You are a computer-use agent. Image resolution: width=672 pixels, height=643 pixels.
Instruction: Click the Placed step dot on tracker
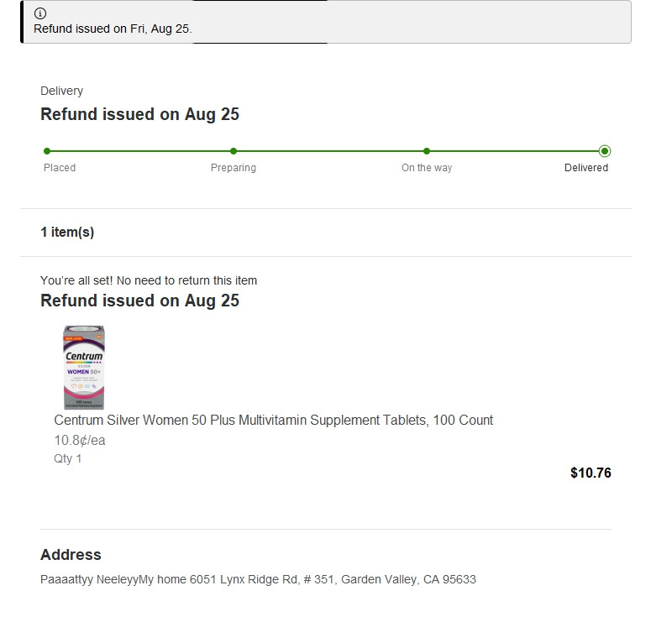click(x=47, y=151)
